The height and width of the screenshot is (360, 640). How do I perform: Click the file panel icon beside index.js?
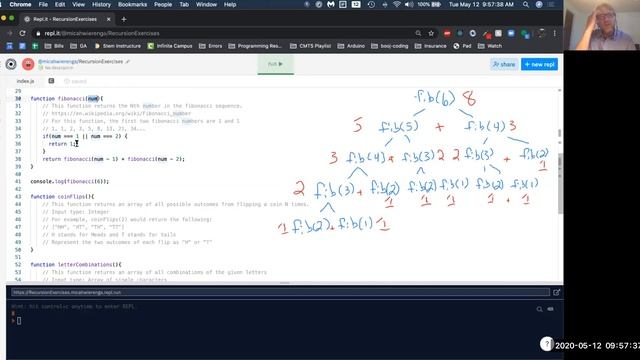(x=51, y=81)
